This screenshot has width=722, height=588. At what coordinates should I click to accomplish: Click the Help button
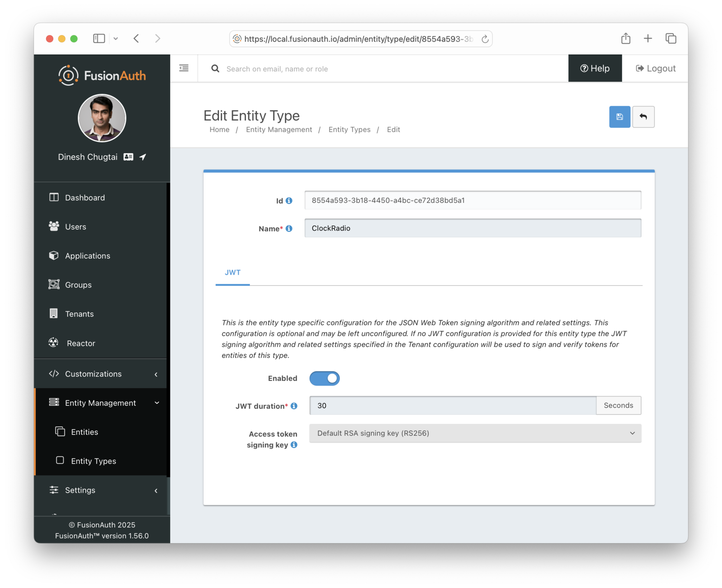595,69
